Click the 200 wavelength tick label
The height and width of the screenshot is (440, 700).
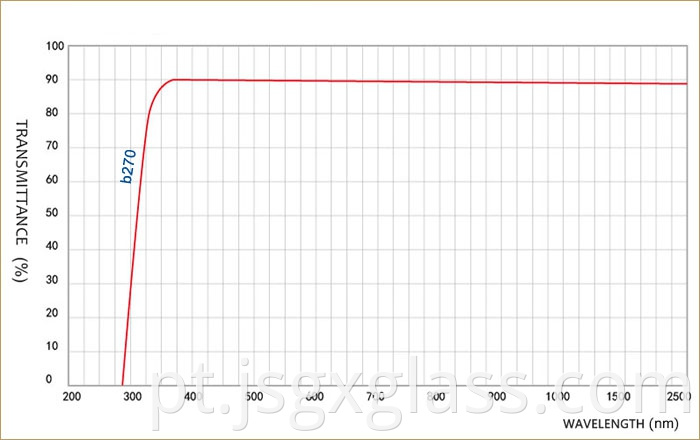tap(71, 397)
